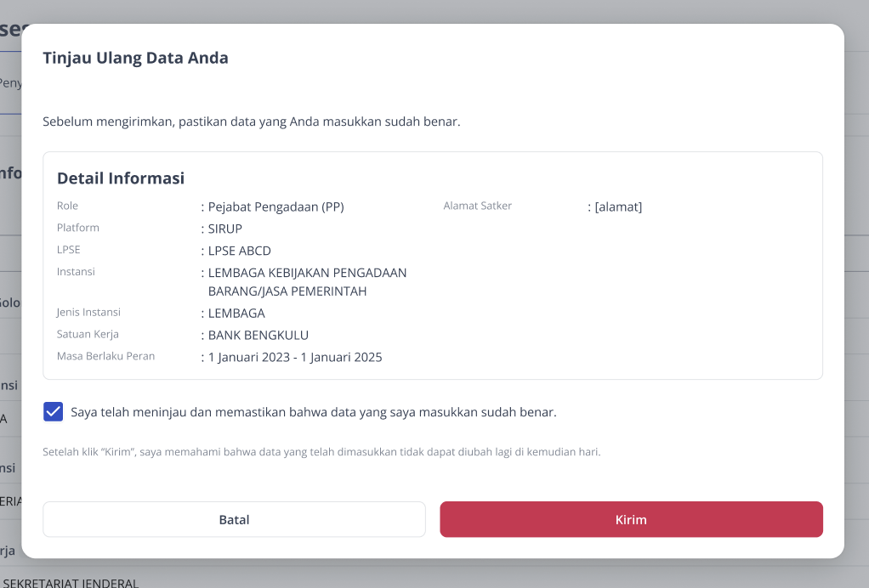Click the 'Masa Berlaku Peran' field label
Image resolution: width=869 pixels, height=588 pixels.
click(105, 356)
